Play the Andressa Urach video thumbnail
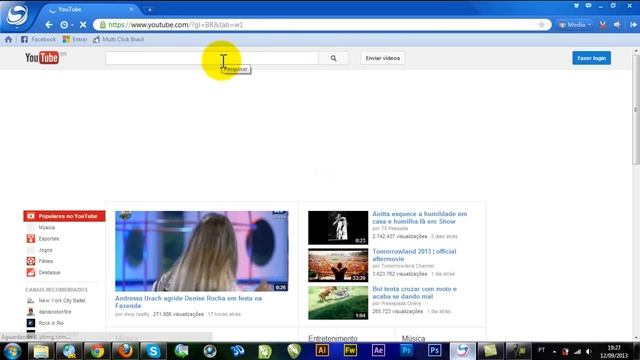The image size is (640, 360). [x=202, y=251]
